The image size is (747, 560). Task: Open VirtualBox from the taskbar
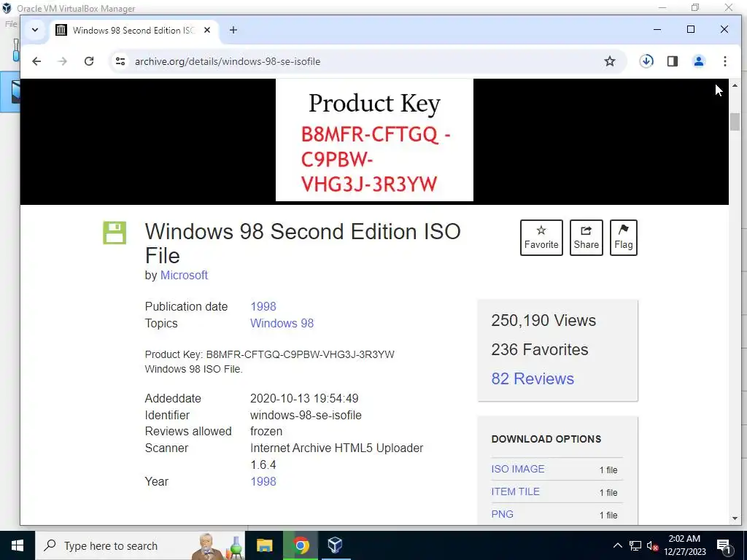point(335,545)
